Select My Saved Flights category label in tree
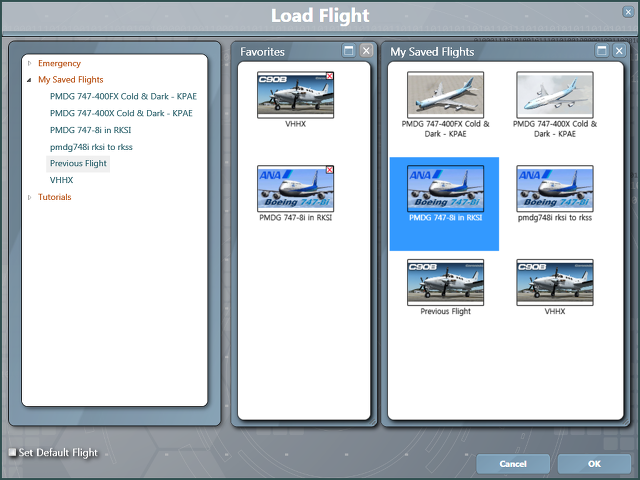Screen dimensions: 640x480 coord(71,80)
